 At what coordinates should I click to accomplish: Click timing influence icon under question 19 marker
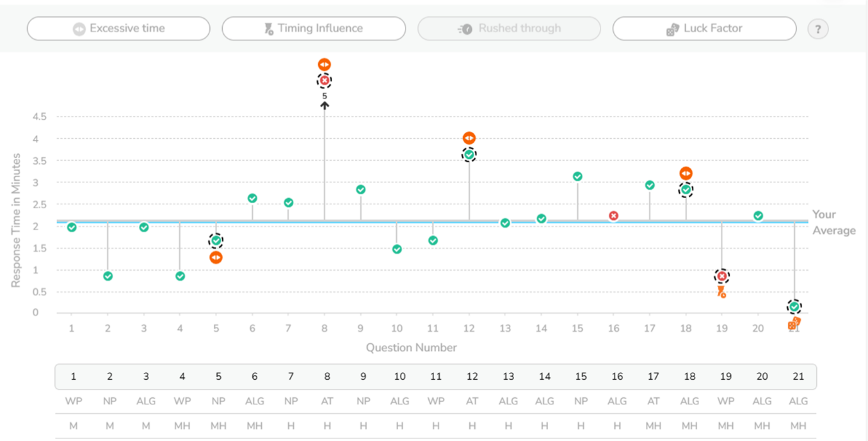click(722, 291)
